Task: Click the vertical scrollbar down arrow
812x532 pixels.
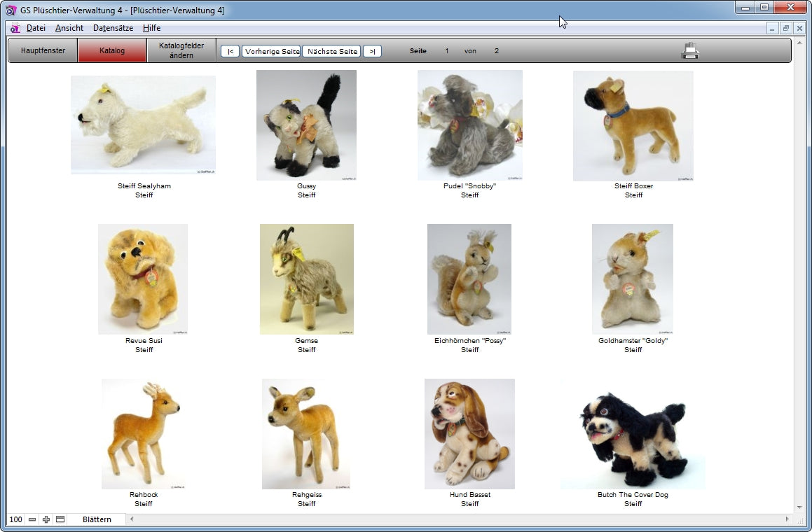Action: click(799, 507)
